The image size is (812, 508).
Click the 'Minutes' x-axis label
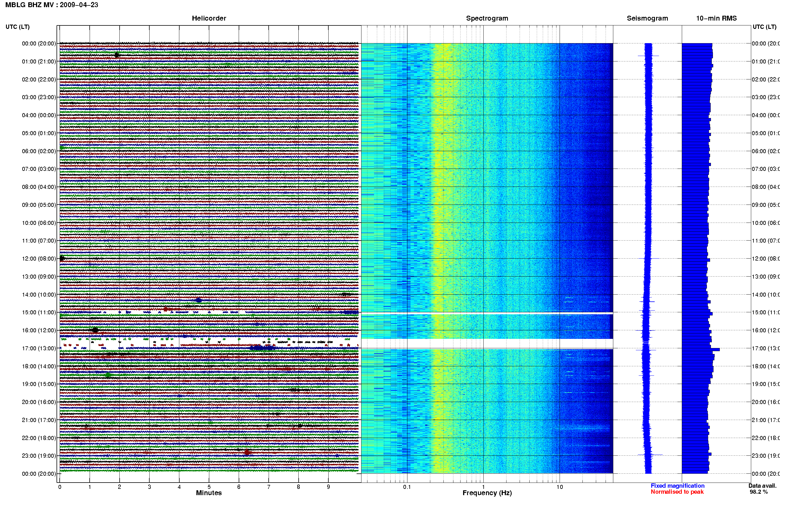[x=209, y=493]
